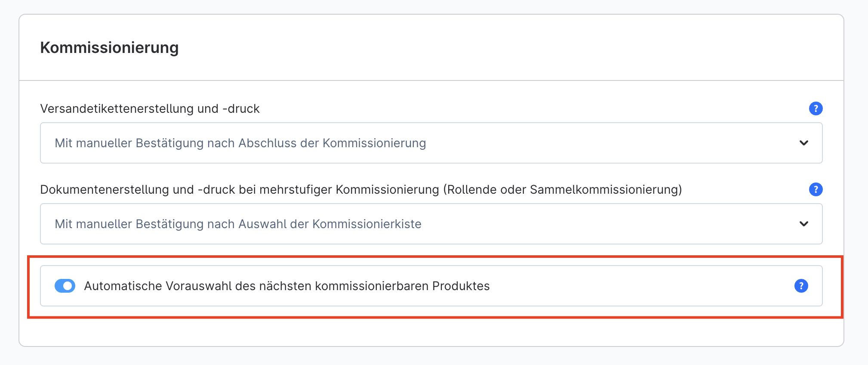Click chevron arrow of document creation dropdown

803,224
